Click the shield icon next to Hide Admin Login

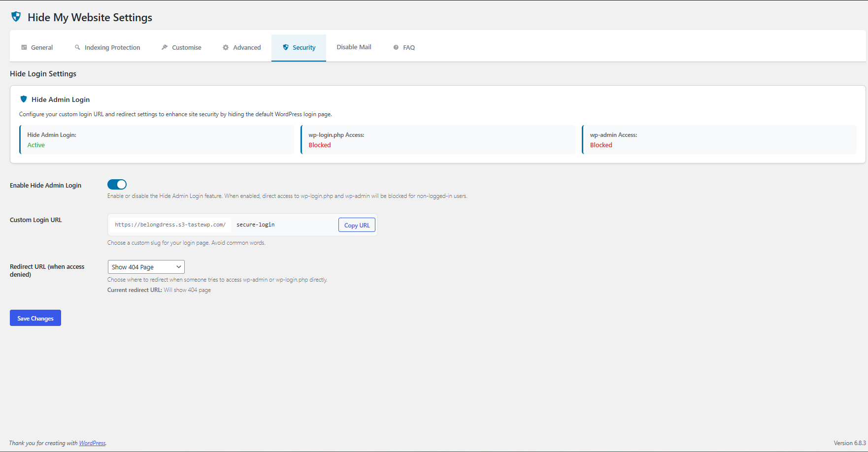click(23, 99)
